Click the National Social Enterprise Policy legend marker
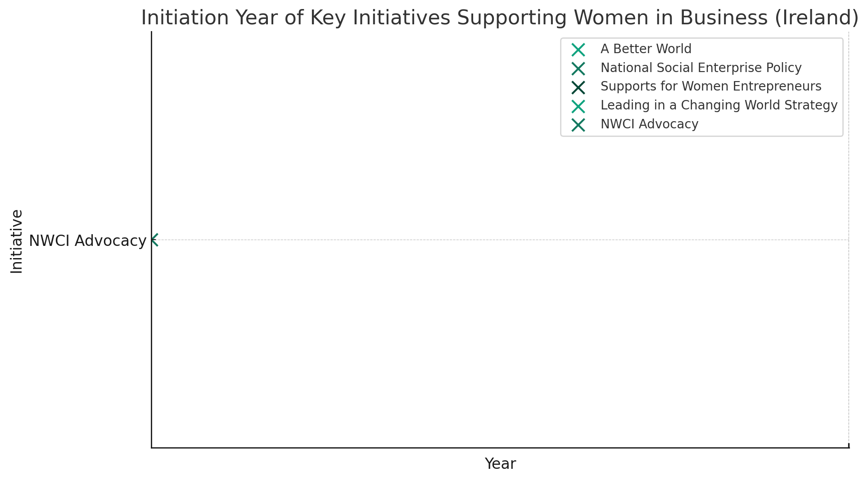 [578, 68]
